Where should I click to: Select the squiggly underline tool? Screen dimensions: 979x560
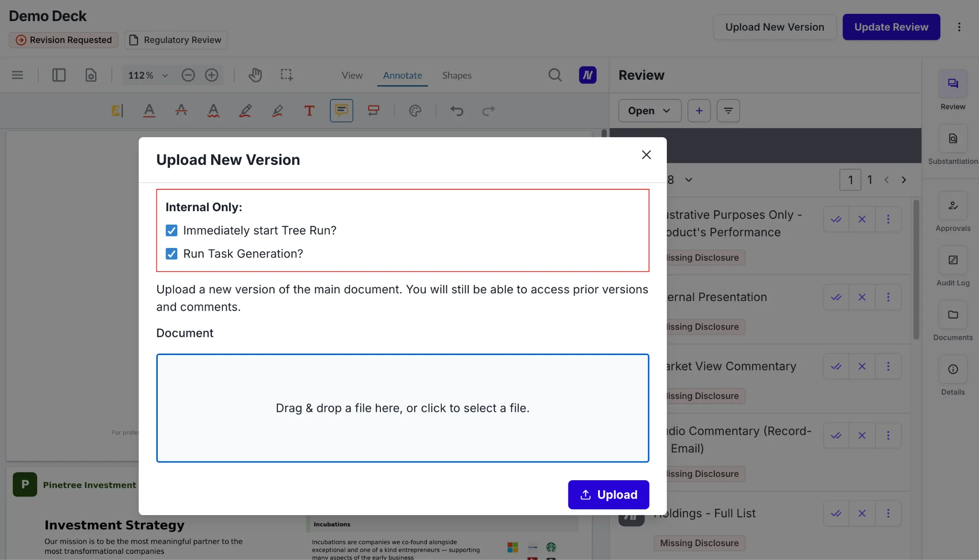coord(213,111)
